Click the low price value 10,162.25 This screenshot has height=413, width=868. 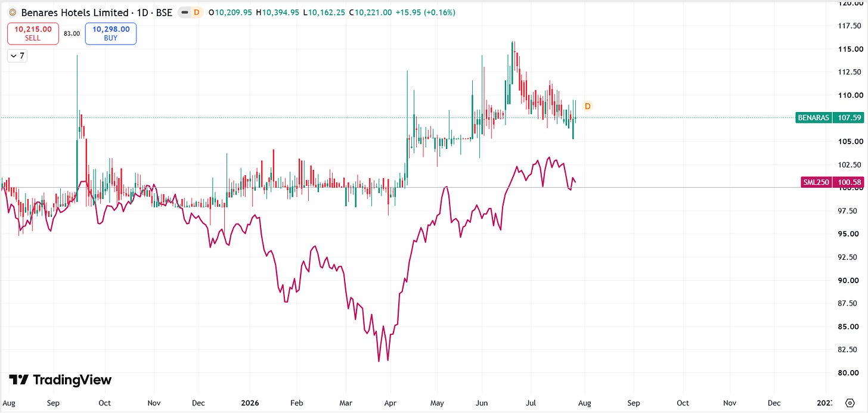pyautogui.click(x=325, y=13)
